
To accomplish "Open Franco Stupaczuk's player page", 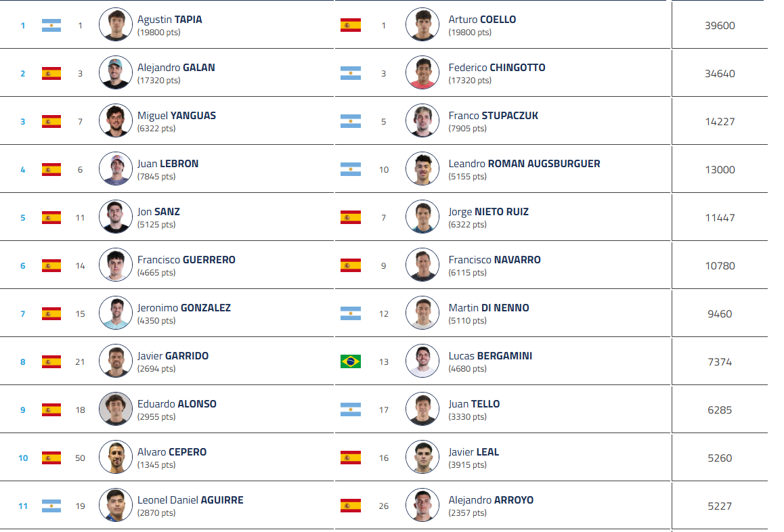I will pyautogui.click(x=493, y=116).
